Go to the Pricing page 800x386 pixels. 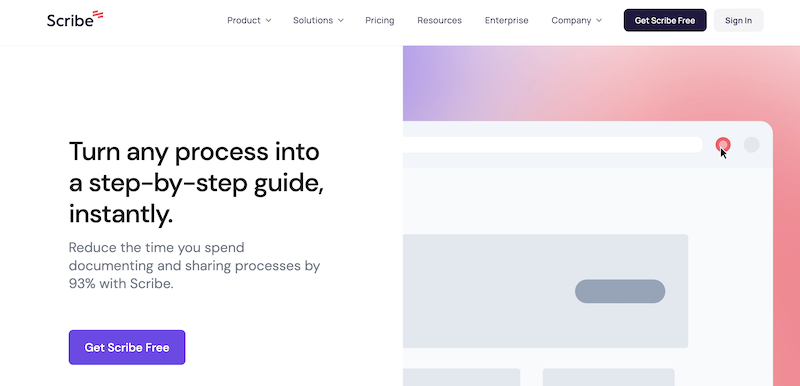click(x=380, y=20)
